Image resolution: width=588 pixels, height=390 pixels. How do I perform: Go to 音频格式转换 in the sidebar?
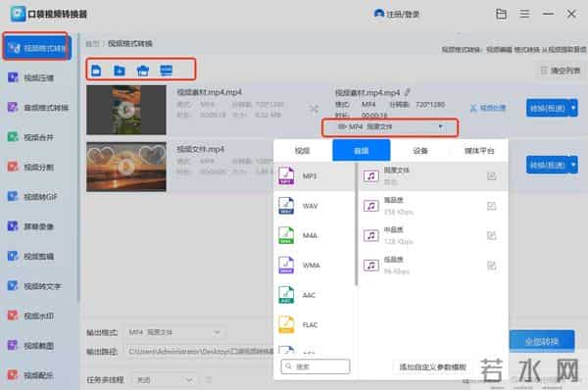(38, 108)
